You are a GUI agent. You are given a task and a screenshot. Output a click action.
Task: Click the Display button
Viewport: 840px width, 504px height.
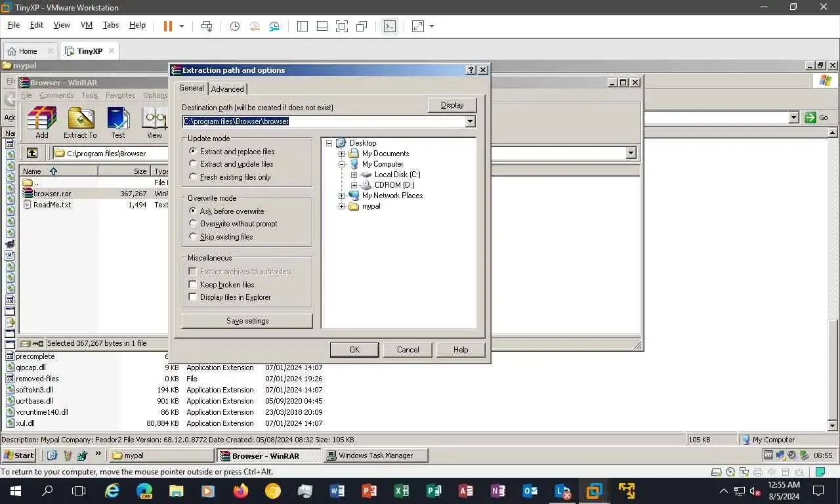coord(452,105)
